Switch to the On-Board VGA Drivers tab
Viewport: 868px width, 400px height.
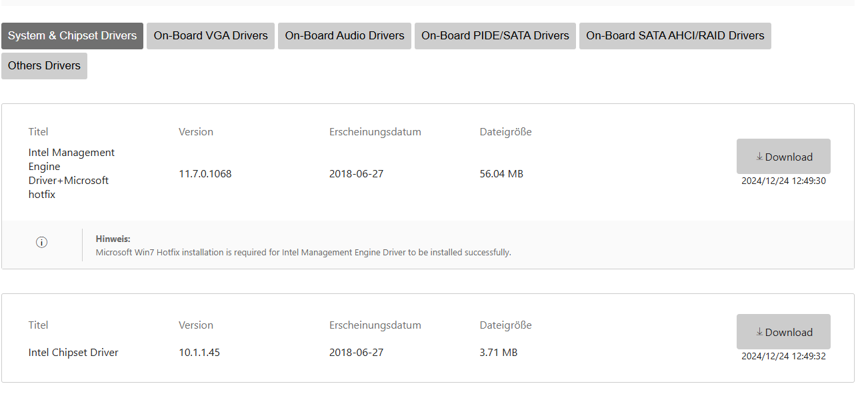[x=211, y=36]
